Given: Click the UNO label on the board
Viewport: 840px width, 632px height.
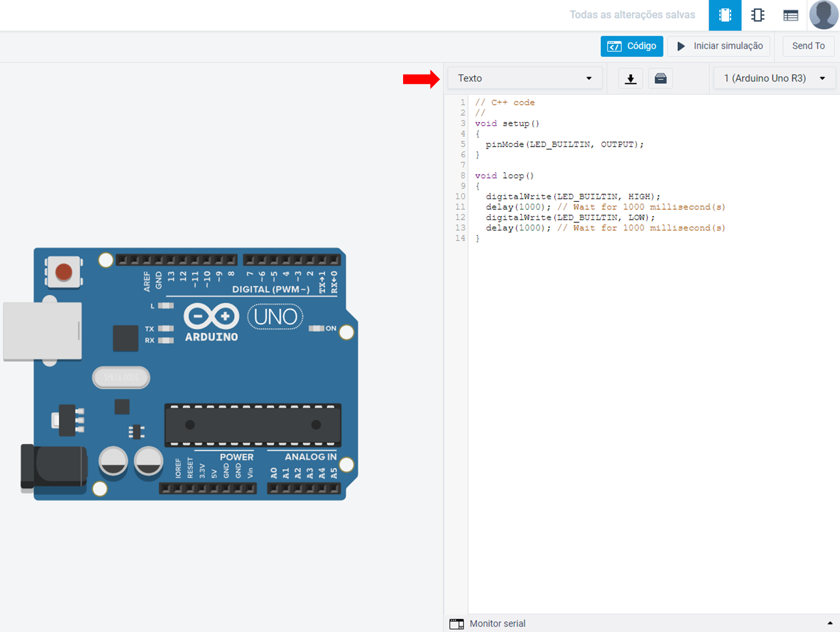Looking at the screenshot, I should [x=275, y=317].
